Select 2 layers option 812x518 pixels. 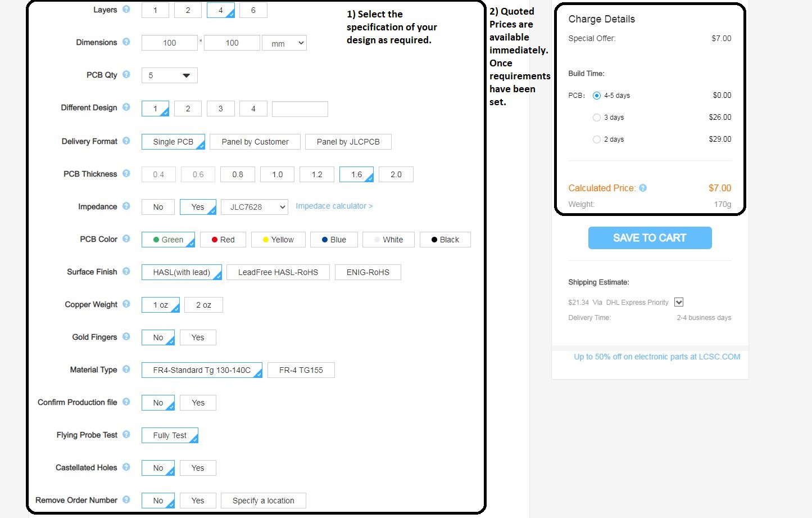pyautogui.click(x=188, y=10)
